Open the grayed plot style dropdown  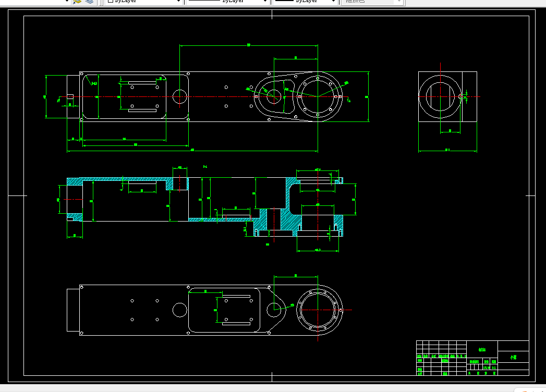[372, 2]
